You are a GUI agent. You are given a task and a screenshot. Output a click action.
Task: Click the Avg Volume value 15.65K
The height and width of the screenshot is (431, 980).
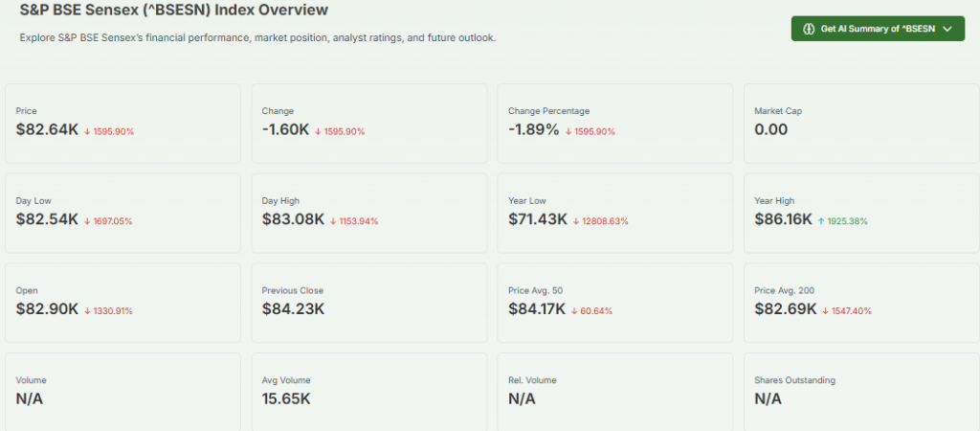287,397
